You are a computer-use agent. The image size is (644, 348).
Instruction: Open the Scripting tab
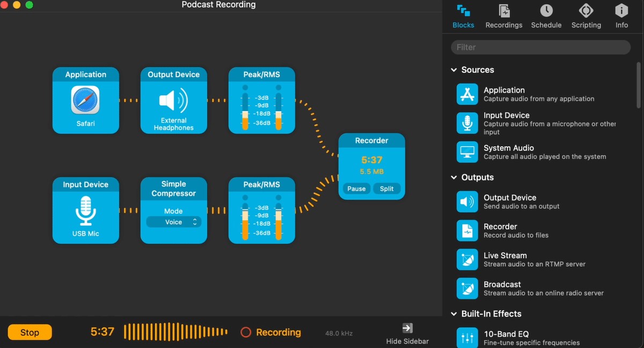[586, 16]
